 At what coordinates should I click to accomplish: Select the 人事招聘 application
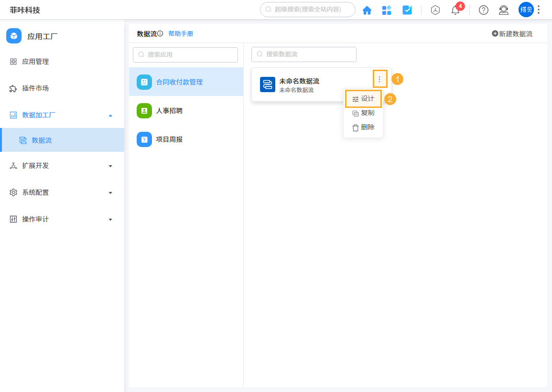coord(169,111)
